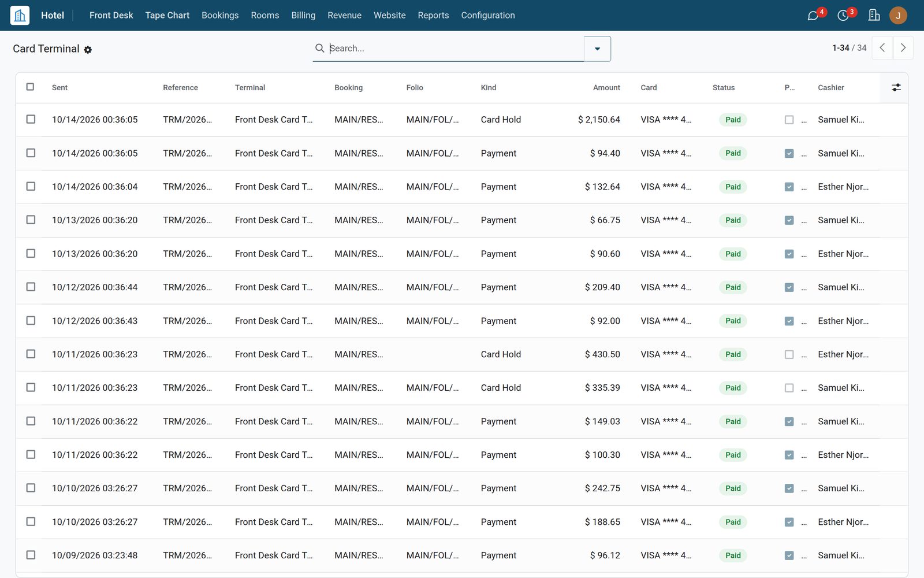Open the messages chat icon

pos(813,16)
